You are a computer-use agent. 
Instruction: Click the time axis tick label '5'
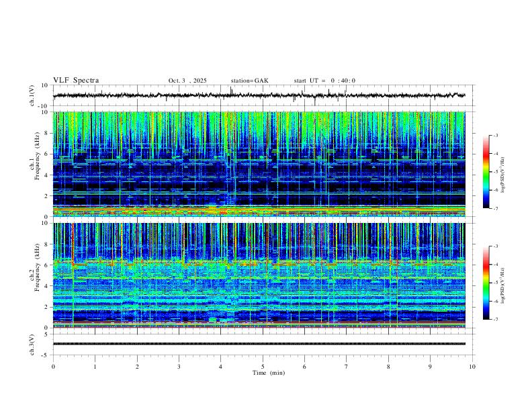pos(263,367)
